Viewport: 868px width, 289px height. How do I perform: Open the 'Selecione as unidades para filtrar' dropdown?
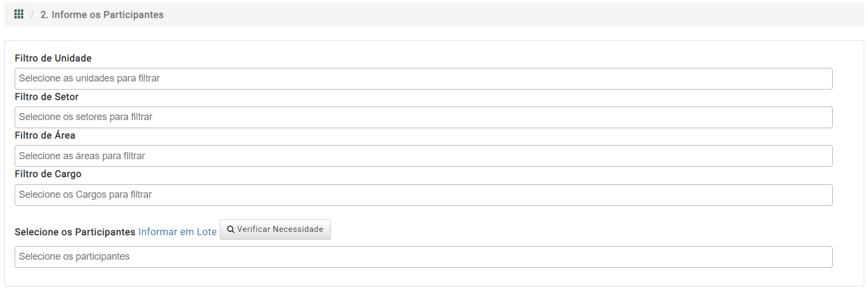tap(424, 79)
